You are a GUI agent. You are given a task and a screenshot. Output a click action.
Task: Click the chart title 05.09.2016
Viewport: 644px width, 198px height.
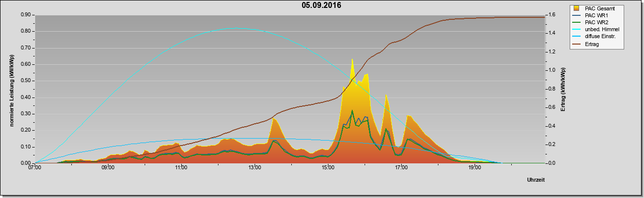pos(322,5)
